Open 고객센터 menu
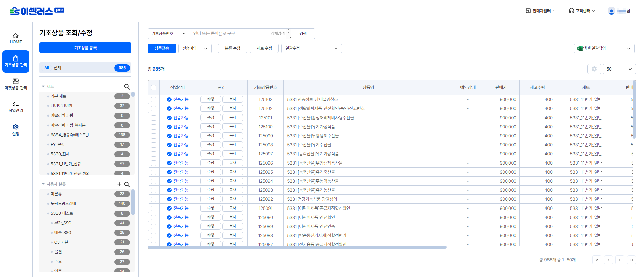Image resolution: width=644 pixels, height=277 pixels. click(582, 11)
